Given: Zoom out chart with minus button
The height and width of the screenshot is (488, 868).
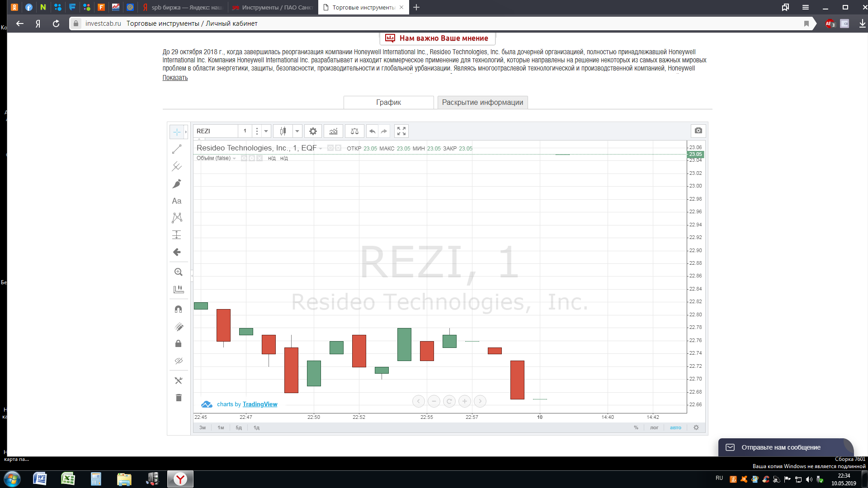Looking at the screenshot, I should [434, 401].
